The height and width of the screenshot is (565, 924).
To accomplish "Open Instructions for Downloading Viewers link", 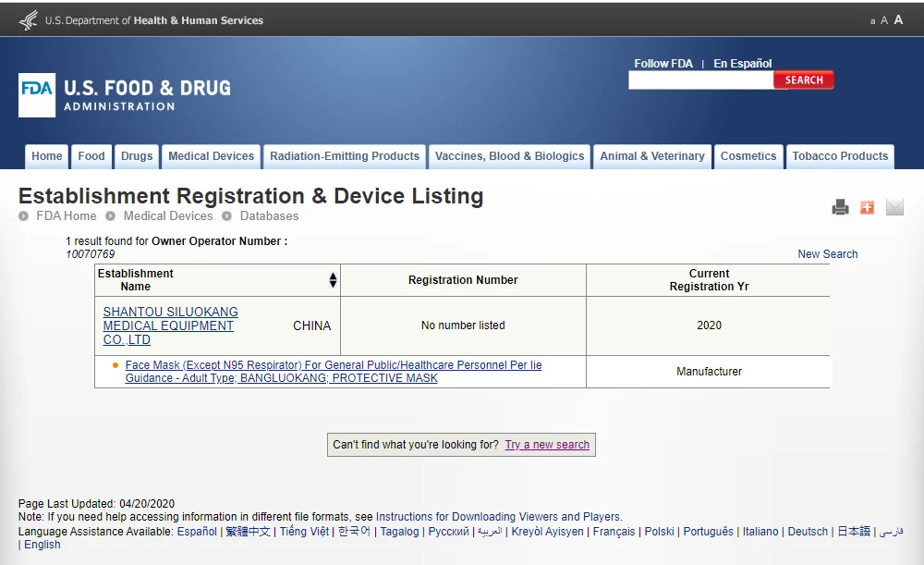I will pos(498,517).
